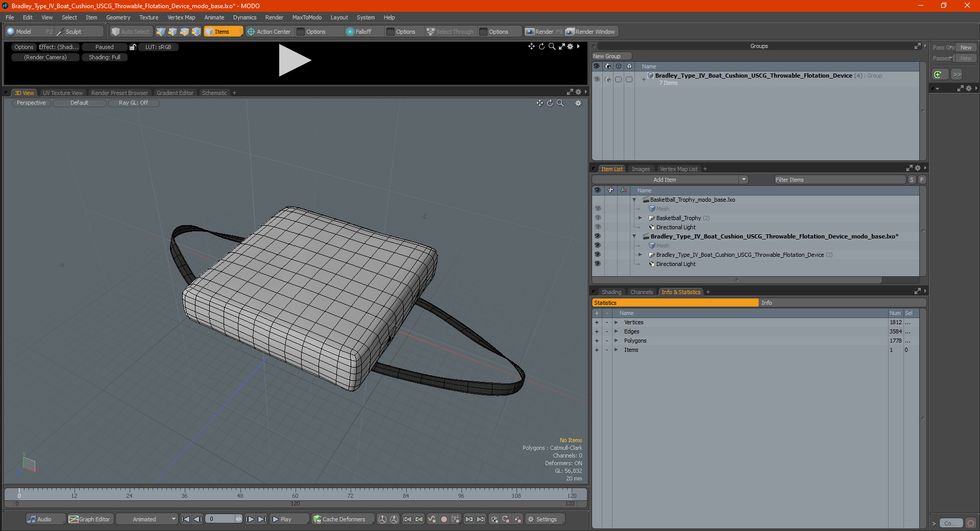This screenshot has height=531, width=980.
Task: Select Edges selection mode icon
Action: [173, 32]
